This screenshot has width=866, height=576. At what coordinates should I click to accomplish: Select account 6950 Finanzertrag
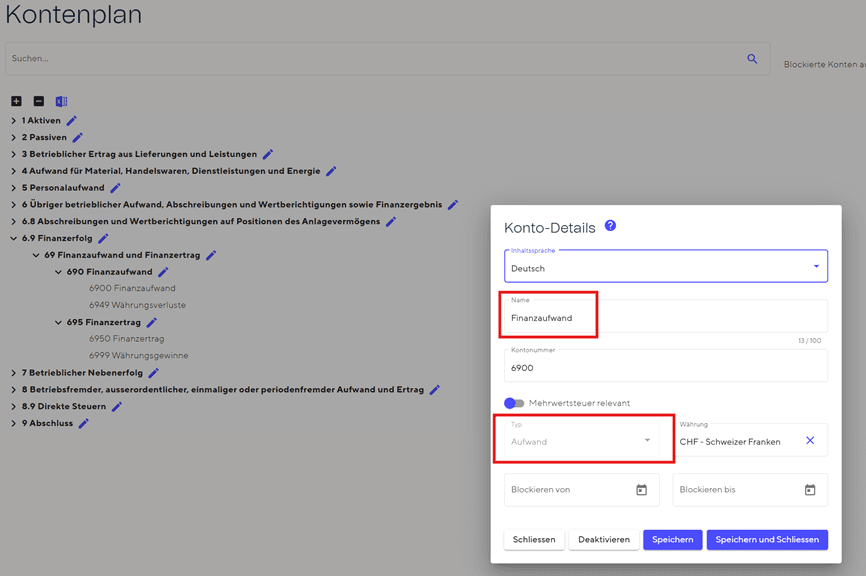(x=126, y=339)
